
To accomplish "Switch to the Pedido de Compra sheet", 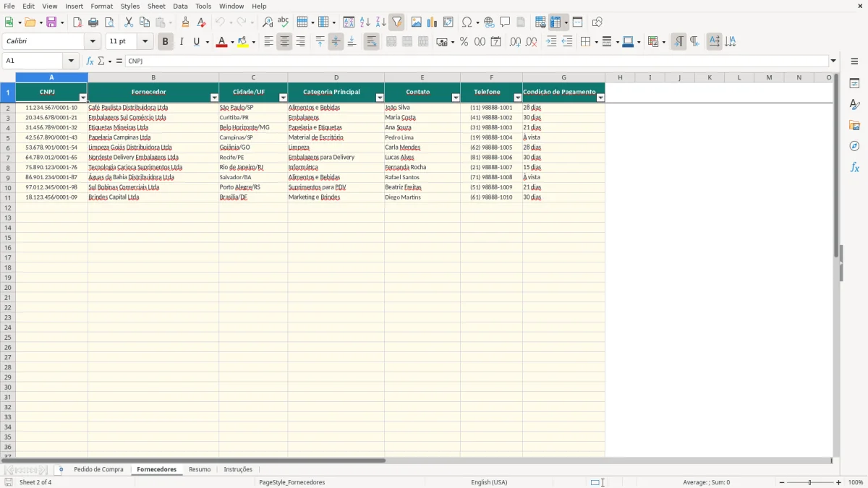I will (98, 470).
